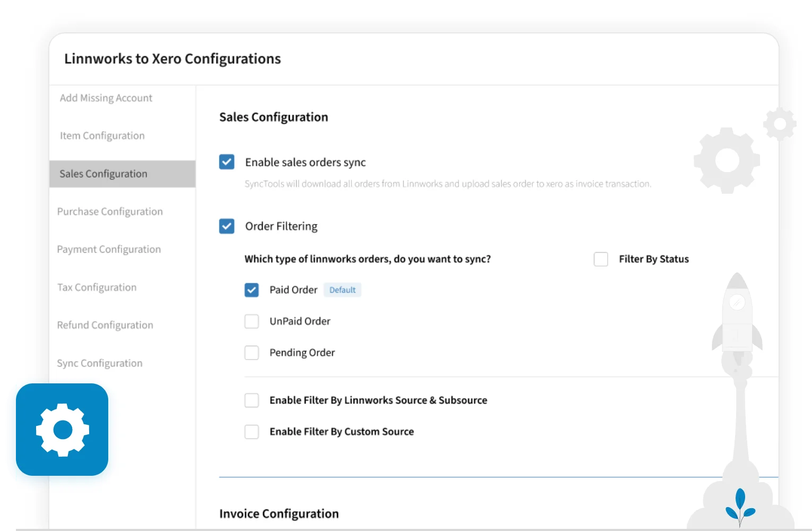Click the large gray gear icon
The width and height of the screenshot is (812, 531).
(726, 160)
